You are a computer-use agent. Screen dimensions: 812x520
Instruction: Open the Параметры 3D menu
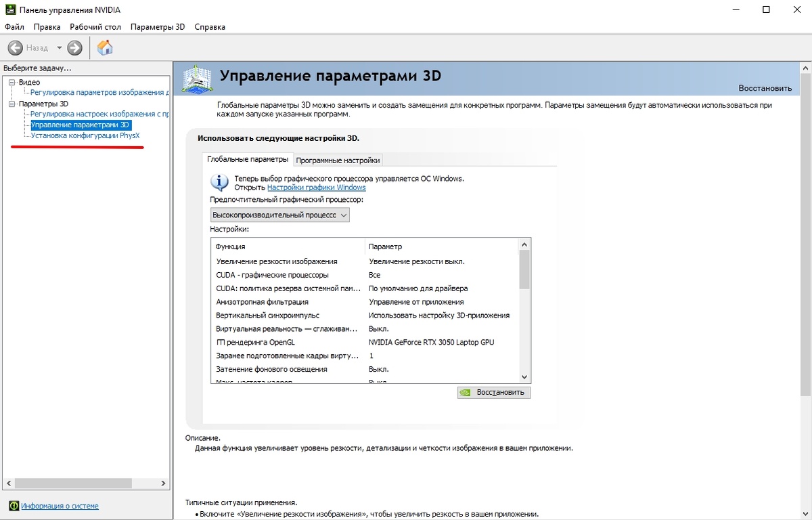(158, 27)
